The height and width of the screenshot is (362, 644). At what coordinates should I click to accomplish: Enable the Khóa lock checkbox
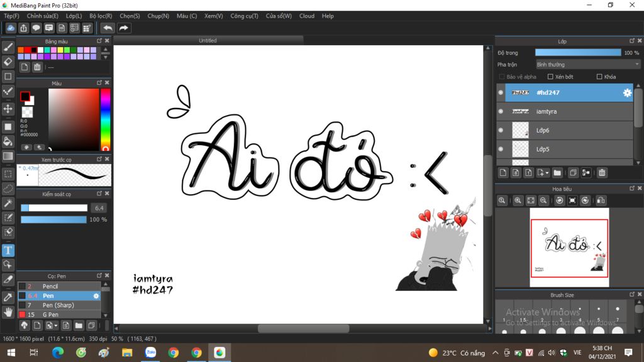click(x=599, y=77)
